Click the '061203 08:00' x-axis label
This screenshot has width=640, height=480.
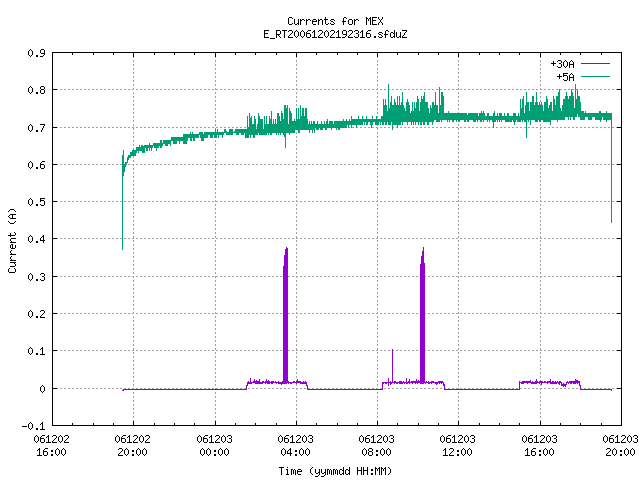[376, 445]
